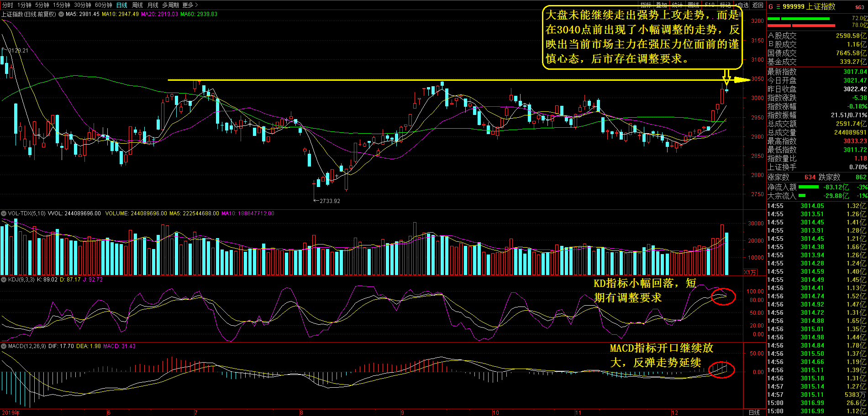This screenshot has height=416, width=868.
Task: Add stock via +自选 button
Action: point(742,5)
